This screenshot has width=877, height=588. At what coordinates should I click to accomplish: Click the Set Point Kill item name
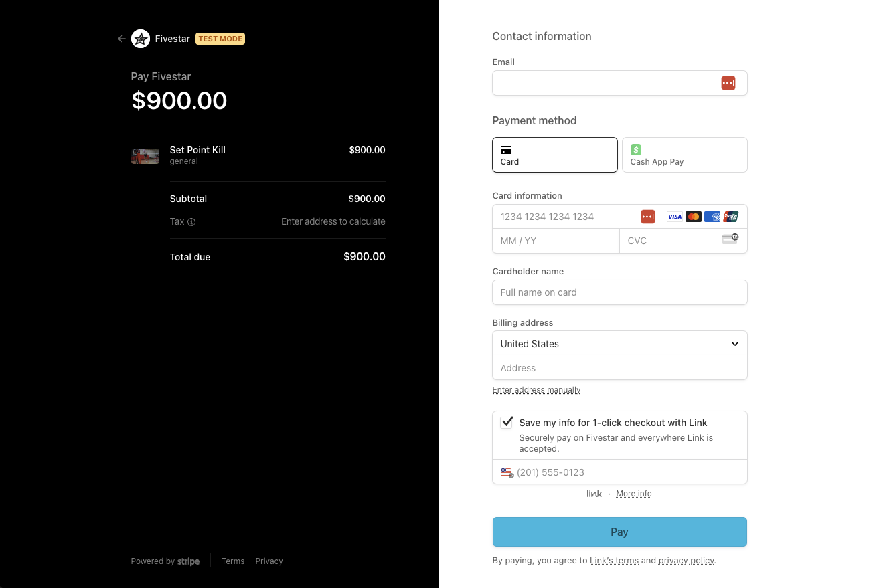point(197,150)
